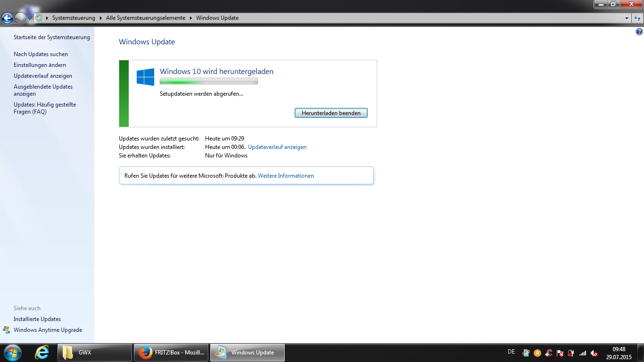
Task: Click Nach Updates suchen
Action: coord(41,54)
